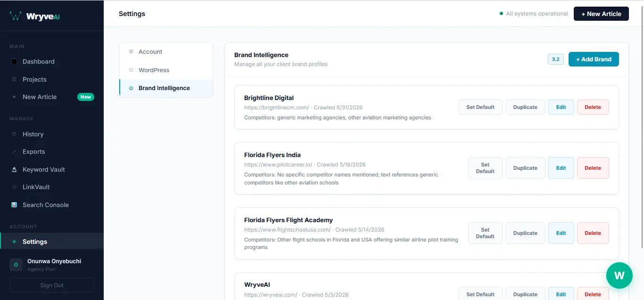The width and height of the screenshot is (644, 300).
Task: Switch to the Account settings tab
Action: [166, 52]
